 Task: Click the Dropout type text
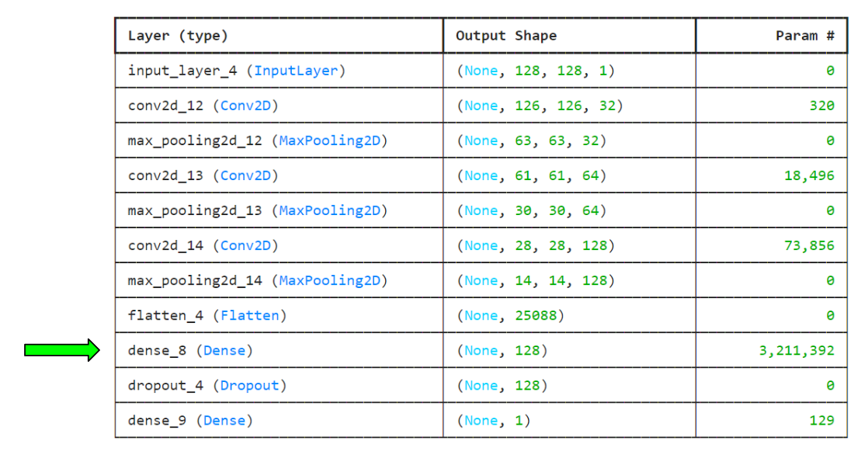[253, 386]
